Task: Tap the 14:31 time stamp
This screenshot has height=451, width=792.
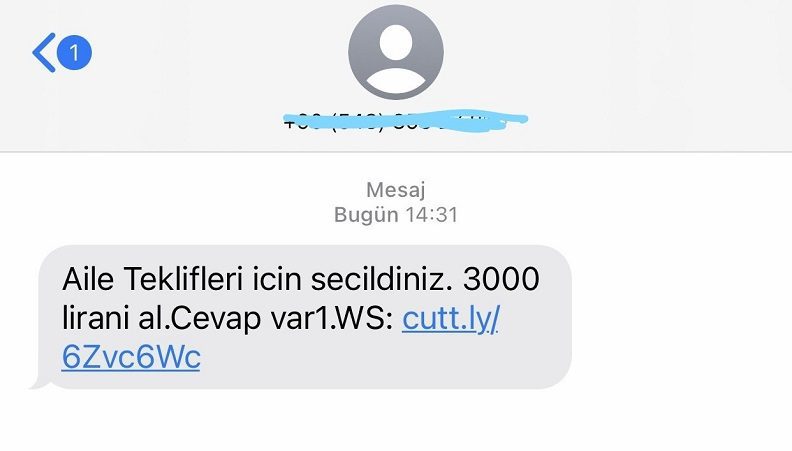Action: (432, 215)
